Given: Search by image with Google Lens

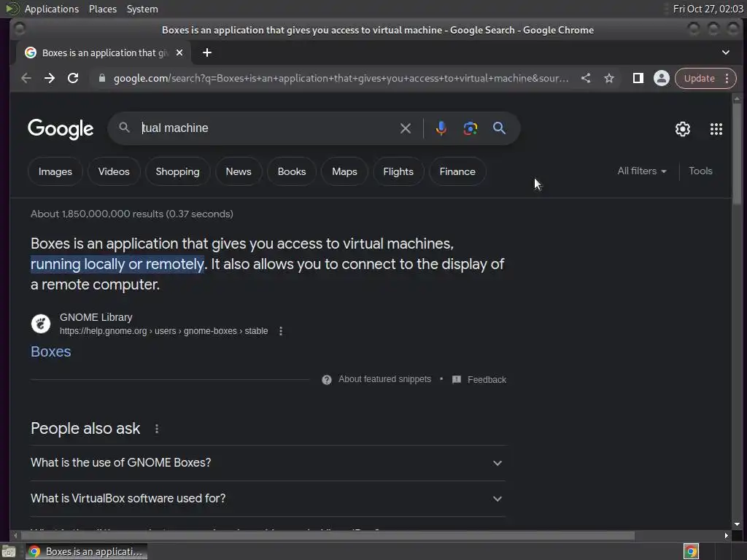Looking at the screenshot, I should point(471,128).
